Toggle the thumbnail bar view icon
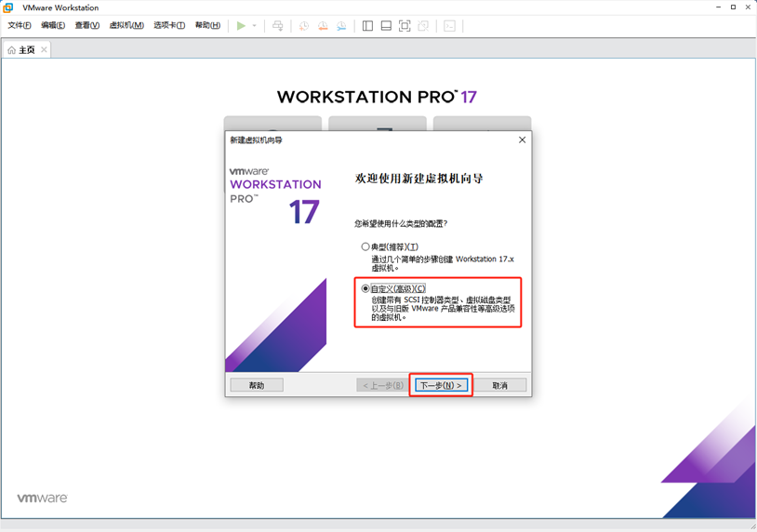757x532 pixels. point(386,26)
